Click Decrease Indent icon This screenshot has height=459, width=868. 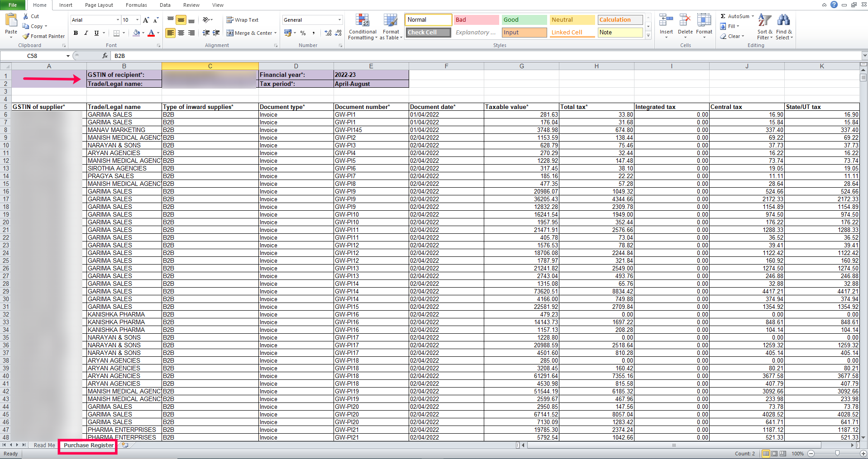pos(206,33)
